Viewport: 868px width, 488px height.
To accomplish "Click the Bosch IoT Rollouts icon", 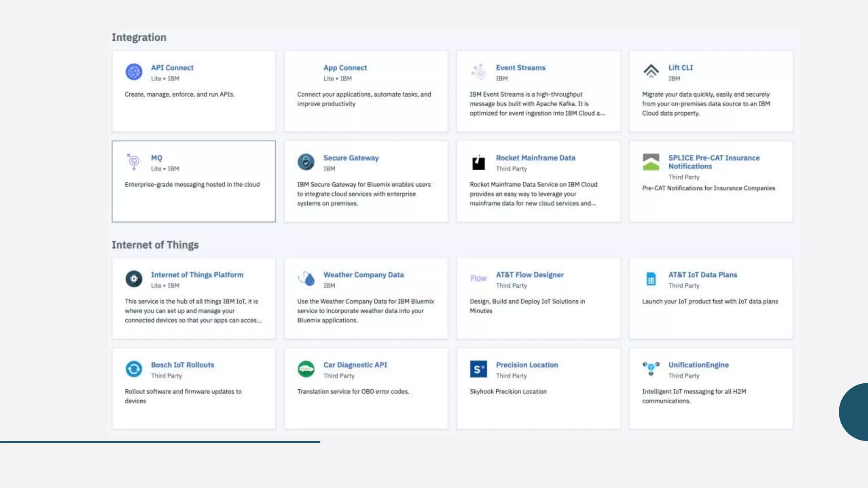I will 134,369.
